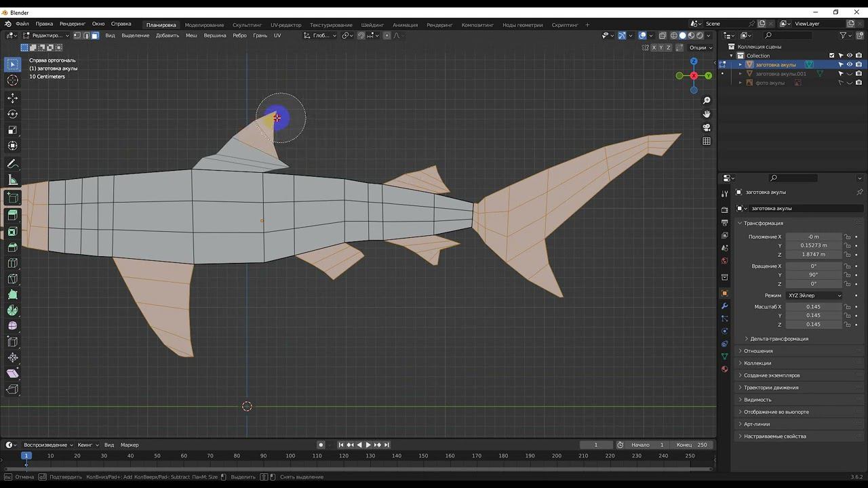868x488 pixels.
Task: Activate the Annotate pencil tool
Action: pyautogui.click(x=12, y=164)
